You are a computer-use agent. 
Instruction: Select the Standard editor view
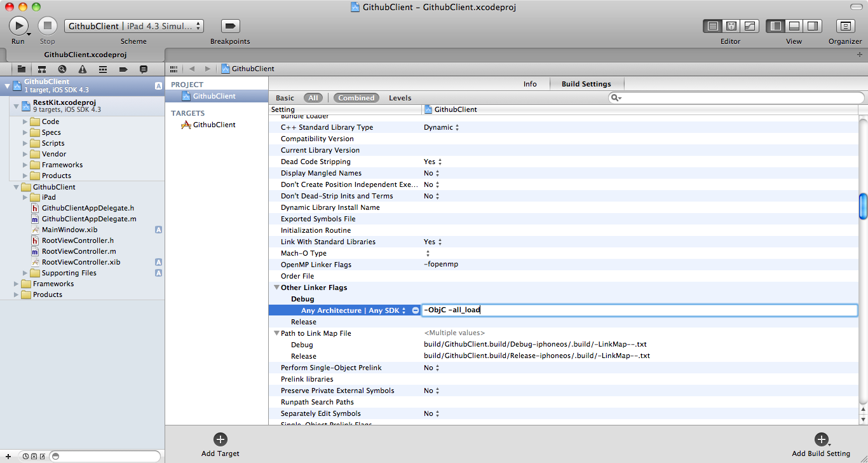[713, 26]
